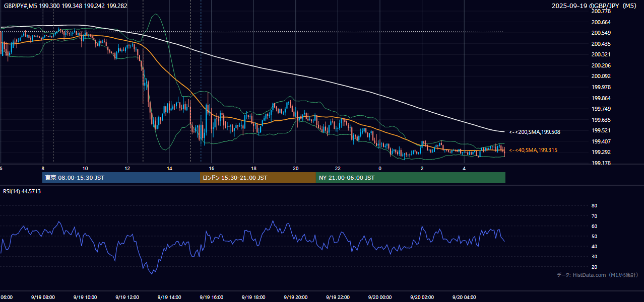Click the RSI scale value 30
The image size is (644, 302).
594,257
